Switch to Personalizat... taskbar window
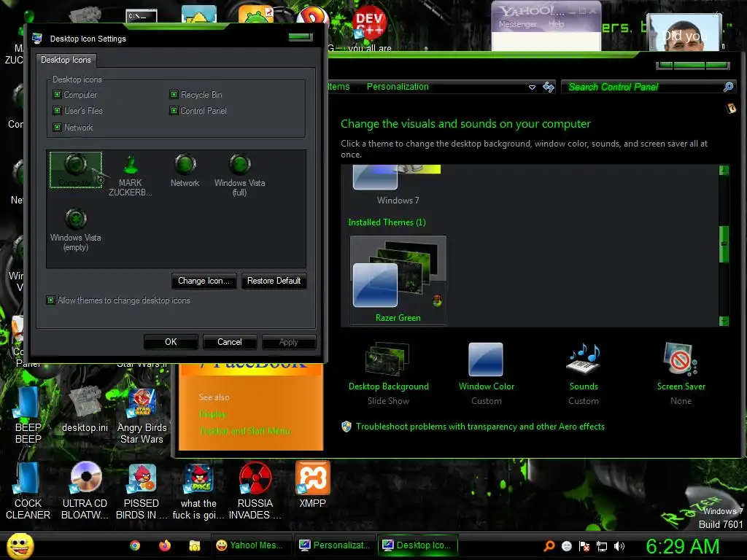Viewport: 747px width, 560px height. (x=334, y=545)
